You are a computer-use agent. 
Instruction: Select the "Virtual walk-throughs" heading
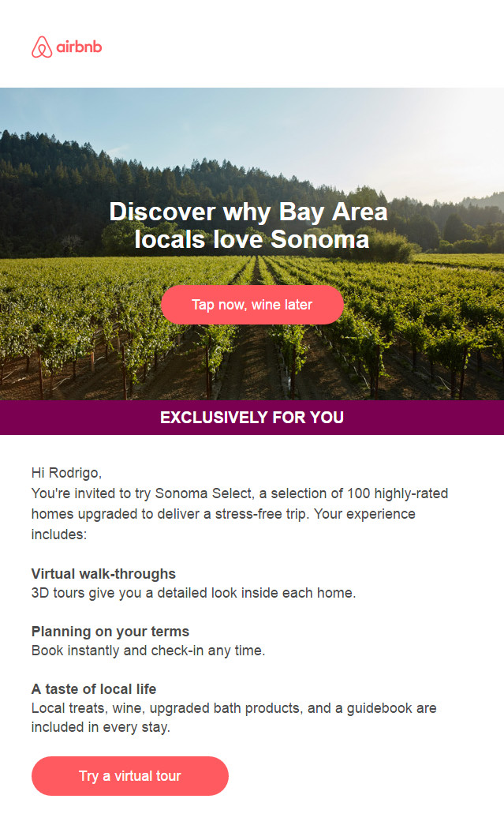[x=103, y=573]
